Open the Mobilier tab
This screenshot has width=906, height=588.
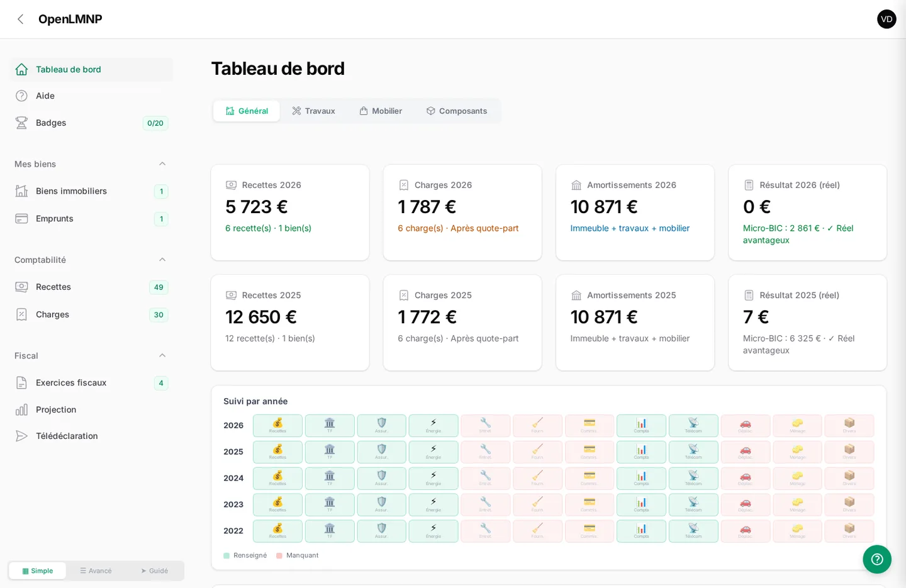pyautogui.click(x=381, y=111)
